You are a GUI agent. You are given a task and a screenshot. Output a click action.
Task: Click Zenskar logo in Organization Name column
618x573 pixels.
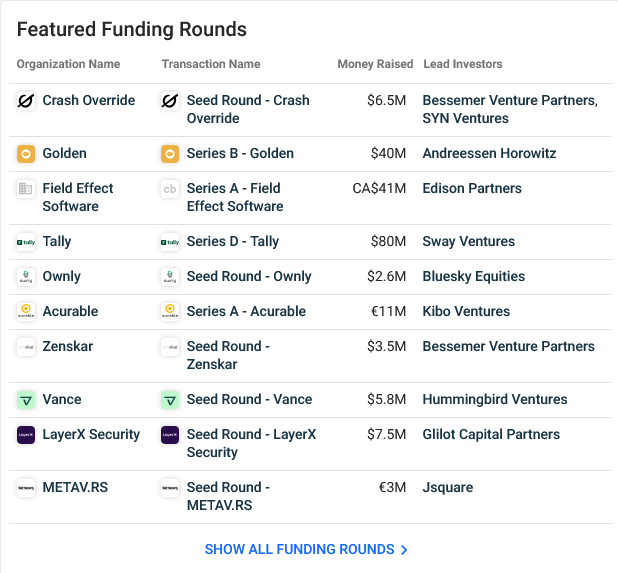[x=26, y=347]
